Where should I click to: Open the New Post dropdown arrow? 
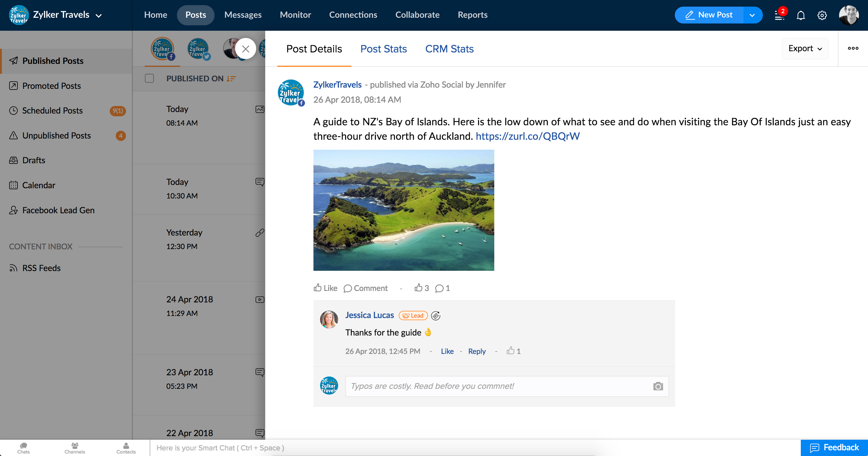click(x=752, y=15)
